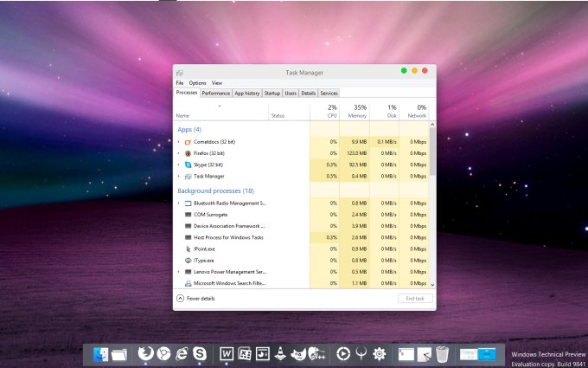The height and width of the screenshot is (368, 588).
Task: Click the process list vertical scrollbar
Action: pos(432,199)
